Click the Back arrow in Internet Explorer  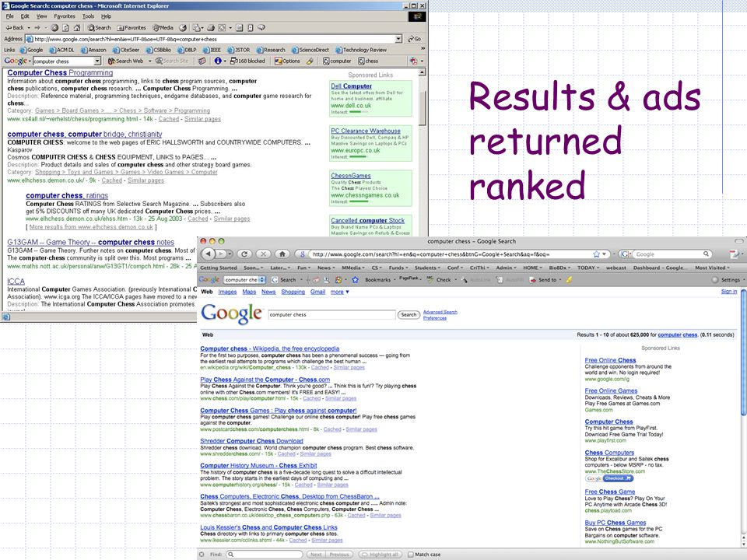(14, 28)
